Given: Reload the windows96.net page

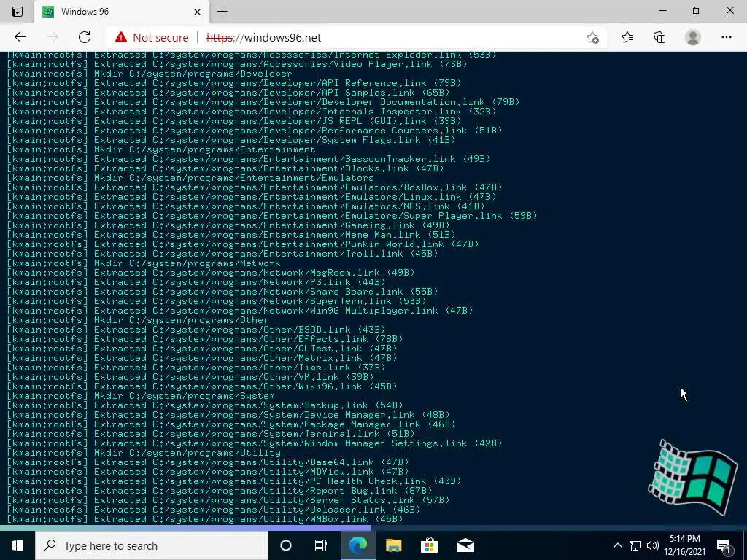Looking at the screenshot, I should [85, 37].
